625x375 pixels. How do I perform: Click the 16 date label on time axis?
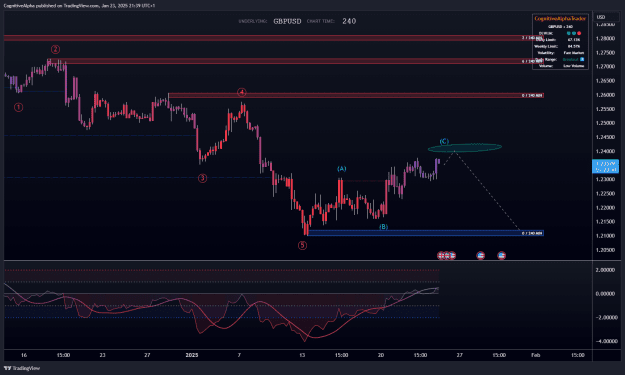pyautogui.click(x=24, y=355)
